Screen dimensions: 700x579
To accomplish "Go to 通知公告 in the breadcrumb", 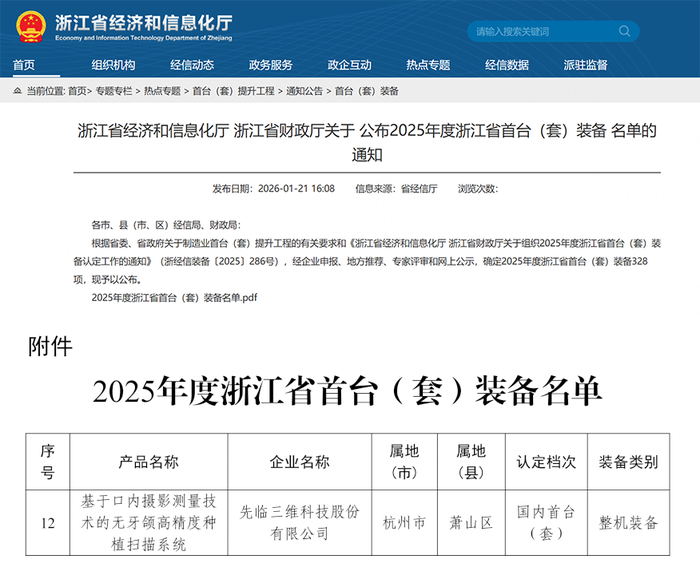I will pyautogui.click(x=304, y=91).
